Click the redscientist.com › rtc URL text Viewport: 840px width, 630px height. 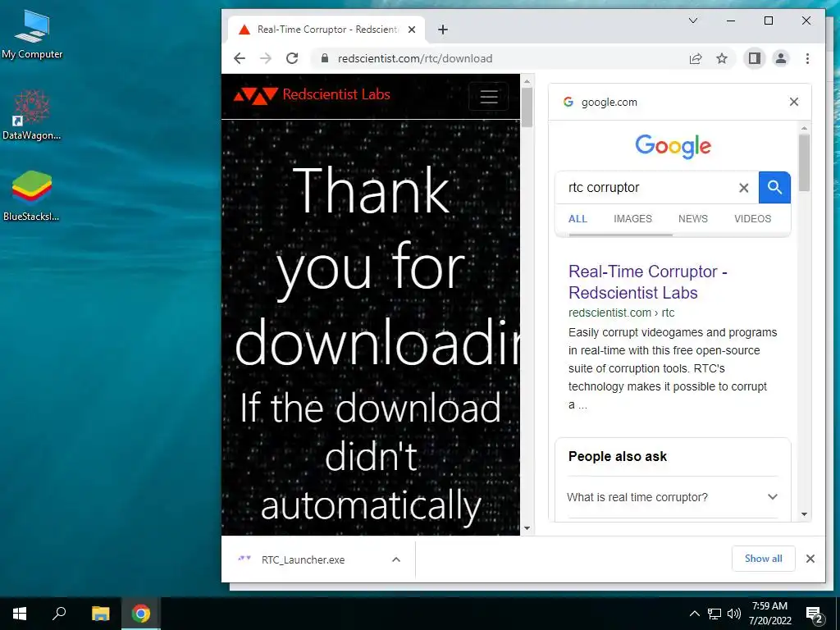[622, 313]
